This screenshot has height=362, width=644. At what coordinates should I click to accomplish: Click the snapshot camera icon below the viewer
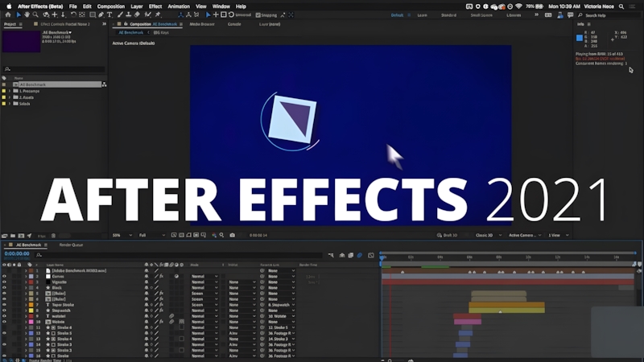click(x=232, y=235)
